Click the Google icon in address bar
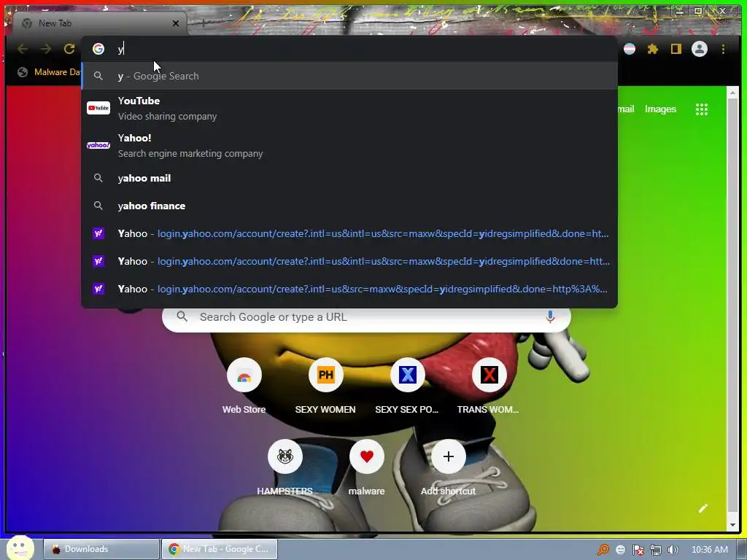The image size is (747, 560). click(x=98, y=49)
